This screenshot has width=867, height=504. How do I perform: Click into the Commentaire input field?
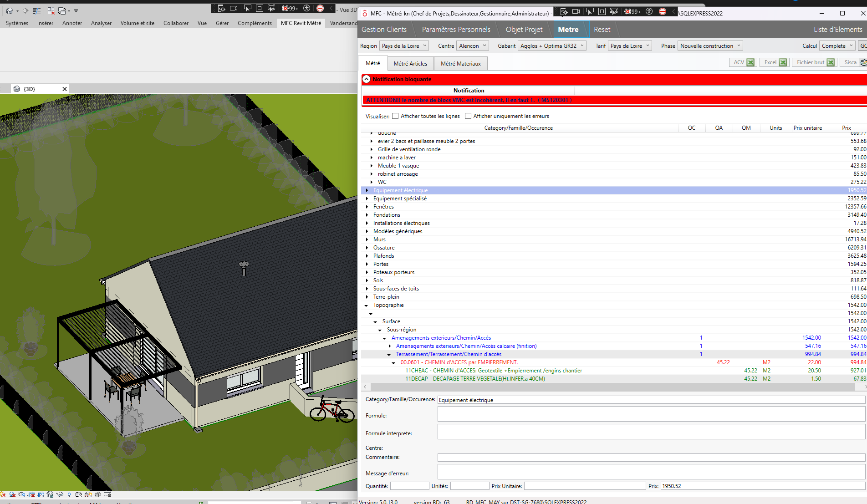coord(651,458)
